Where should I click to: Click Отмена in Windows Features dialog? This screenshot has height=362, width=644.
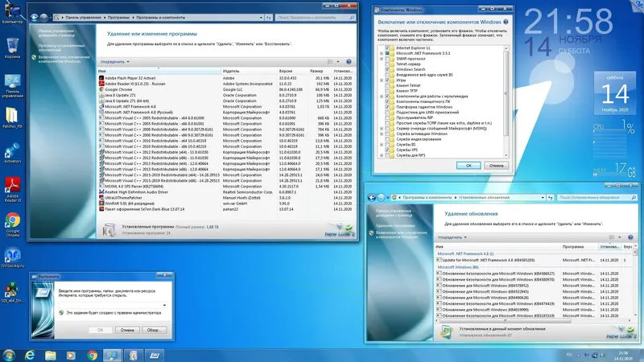click(x=496, y=166)
